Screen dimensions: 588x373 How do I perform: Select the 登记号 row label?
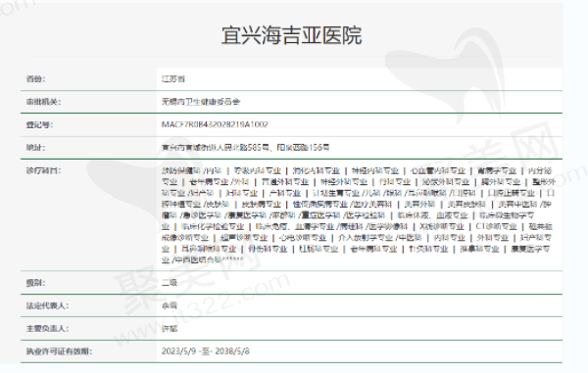[x=39, y=124]
